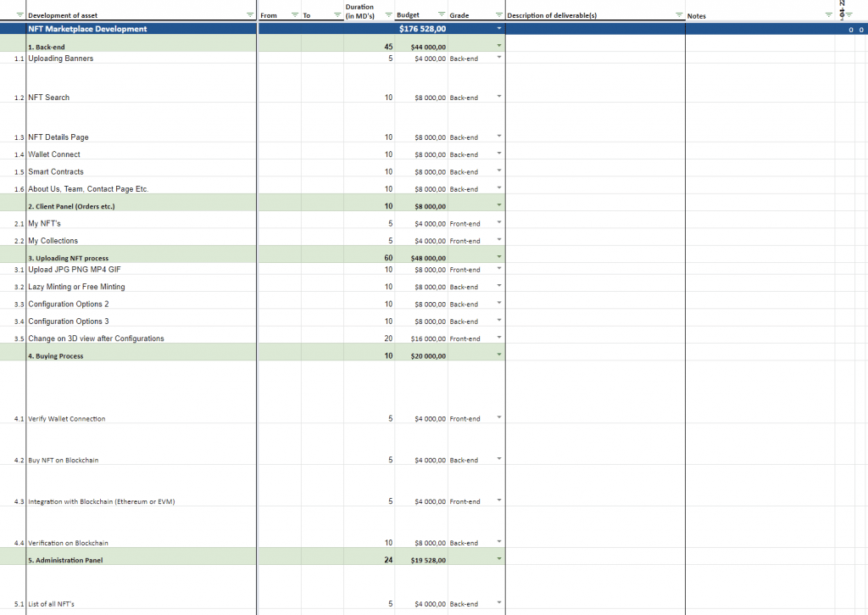Screen dimensions: 868x615
Task: Open grade dropdown for List of all NFT's
Action: coord(498,603)
